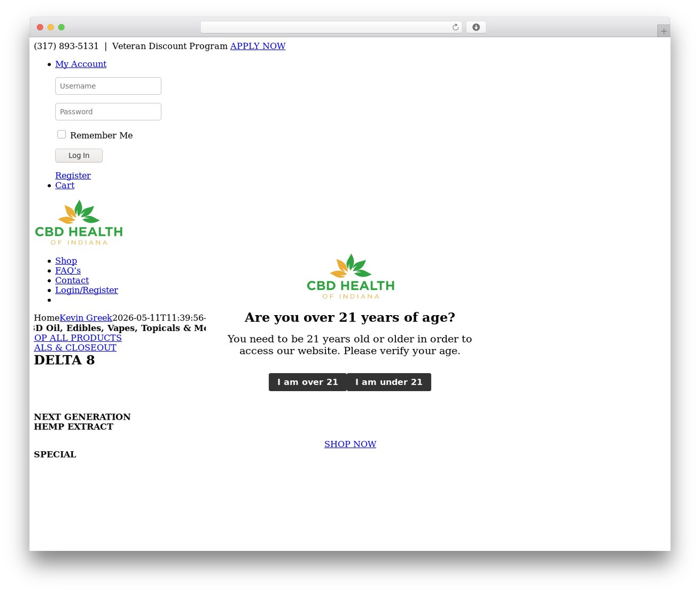Click the phone number (317) 893-5131

coord(66,46)
